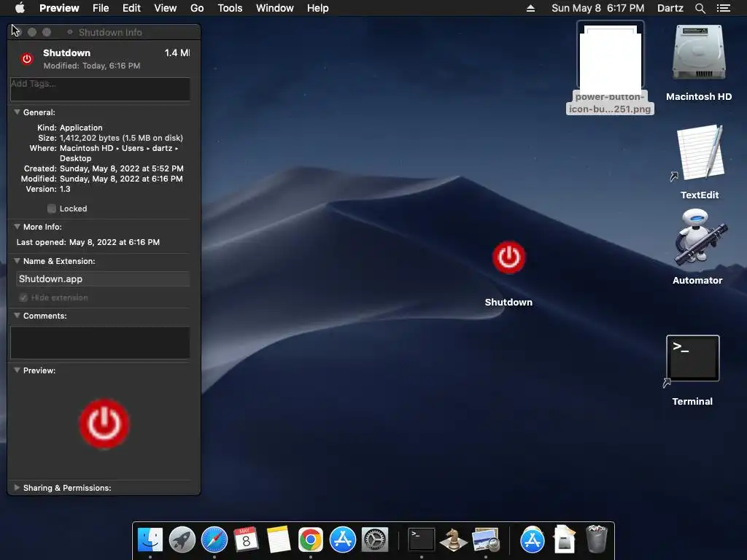Click the 'Version: 1.3' text
This screenshot has height=560, width=747.
pyautogui.click(x=48, y=189)
